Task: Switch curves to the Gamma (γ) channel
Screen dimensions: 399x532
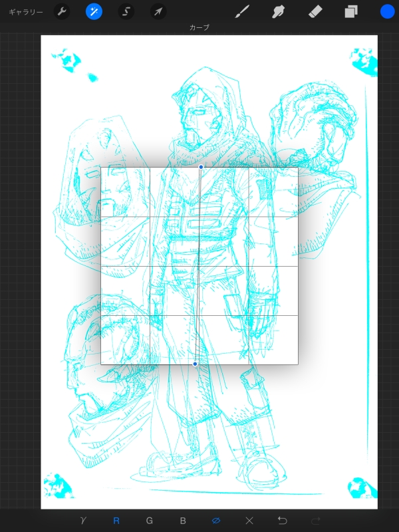Action: pyautogui.click(x=83, y=521)
